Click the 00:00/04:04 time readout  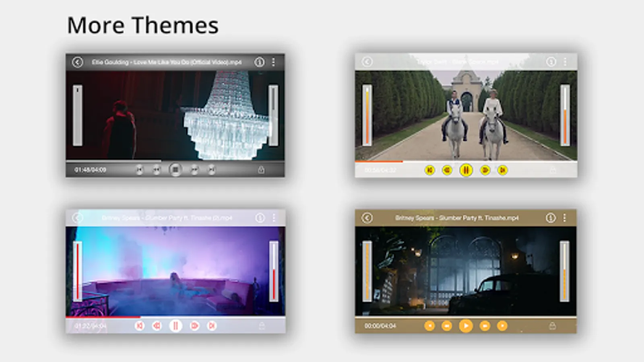click(x=380, y=325)
